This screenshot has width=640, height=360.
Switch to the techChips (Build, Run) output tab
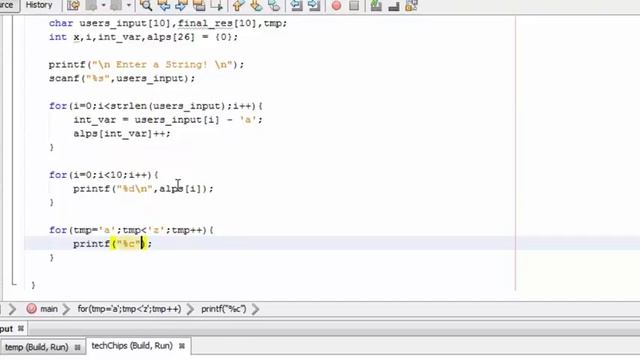pos(132,346)
